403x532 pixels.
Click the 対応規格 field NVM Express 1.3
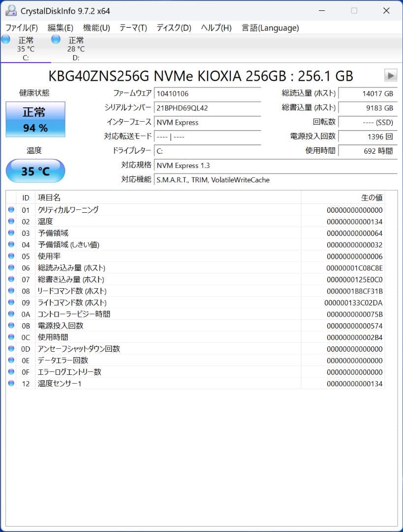(x=276, y=166)
